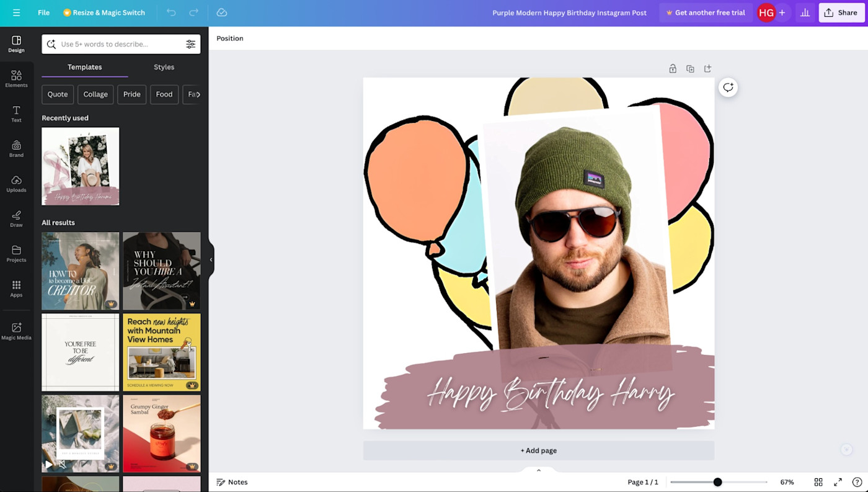This screenshot has height=492, width=868.
Task: Open the Projects panel
Action: (16, 254)
